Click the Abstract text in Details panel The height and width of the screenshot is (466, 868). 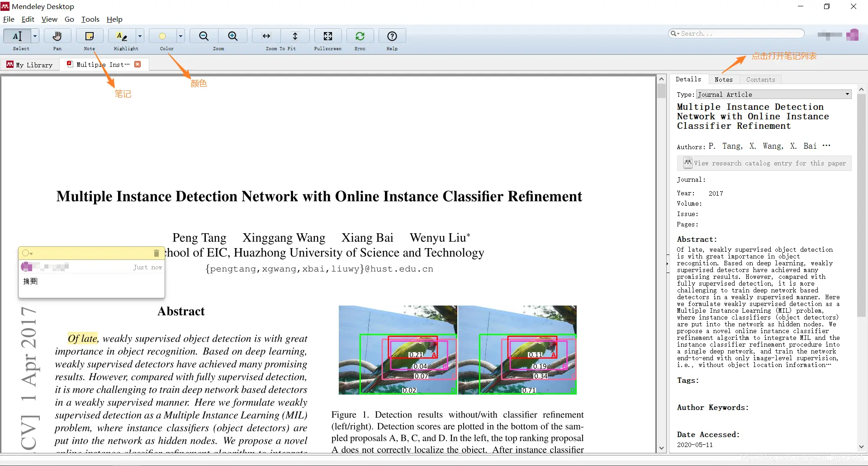point(758,307)
